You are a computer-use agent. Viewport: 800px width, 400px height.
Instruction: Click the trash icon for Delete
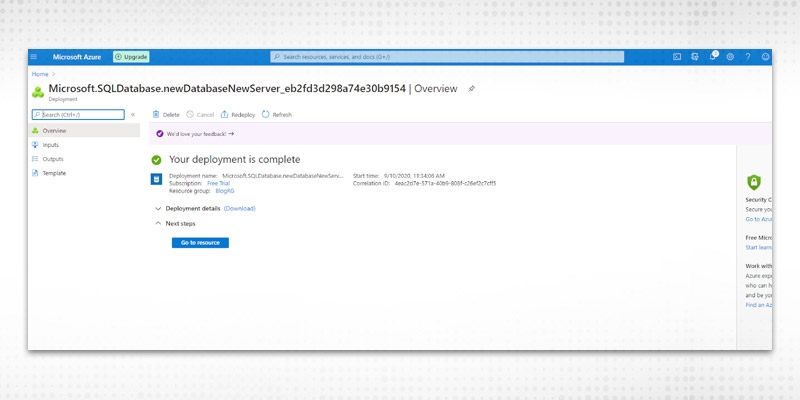pyautogui.click(x=156, y=115)
